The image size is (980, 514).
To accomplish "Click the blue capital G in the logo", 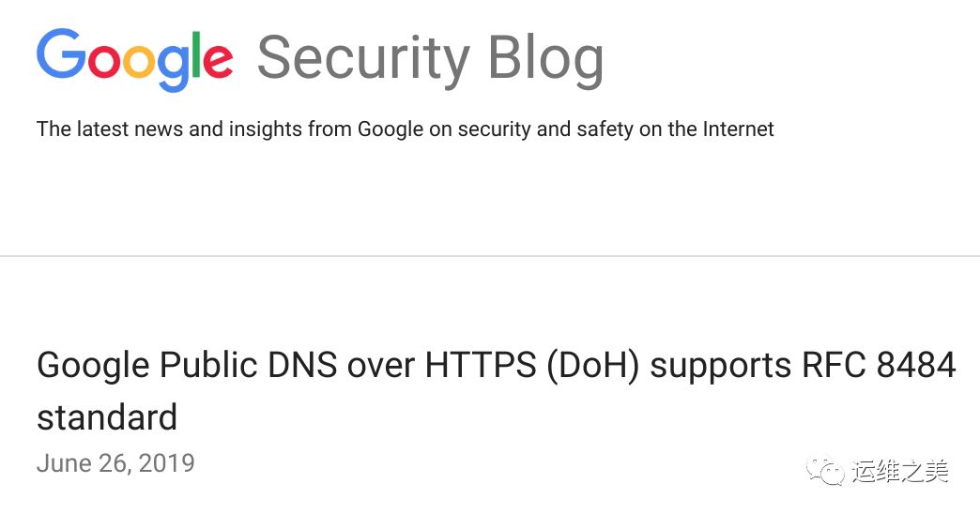I will coord(61,55).
